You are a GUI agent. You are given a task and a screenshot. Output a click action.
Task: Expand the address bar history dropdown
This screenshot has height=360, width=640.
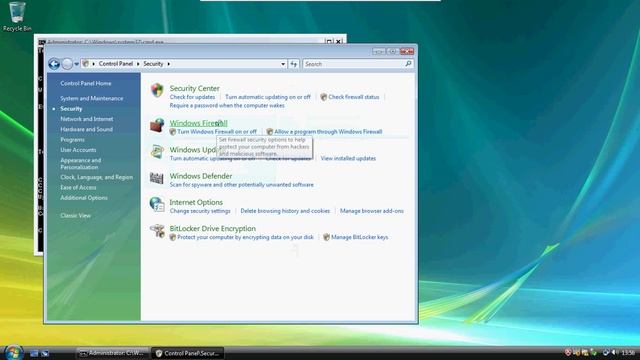[x=283, y=64]
